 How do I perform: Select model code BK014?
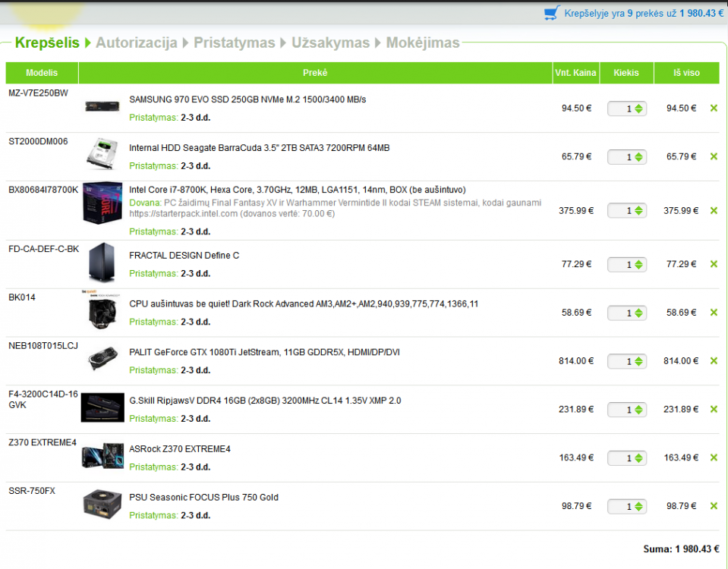coord(22,297)
